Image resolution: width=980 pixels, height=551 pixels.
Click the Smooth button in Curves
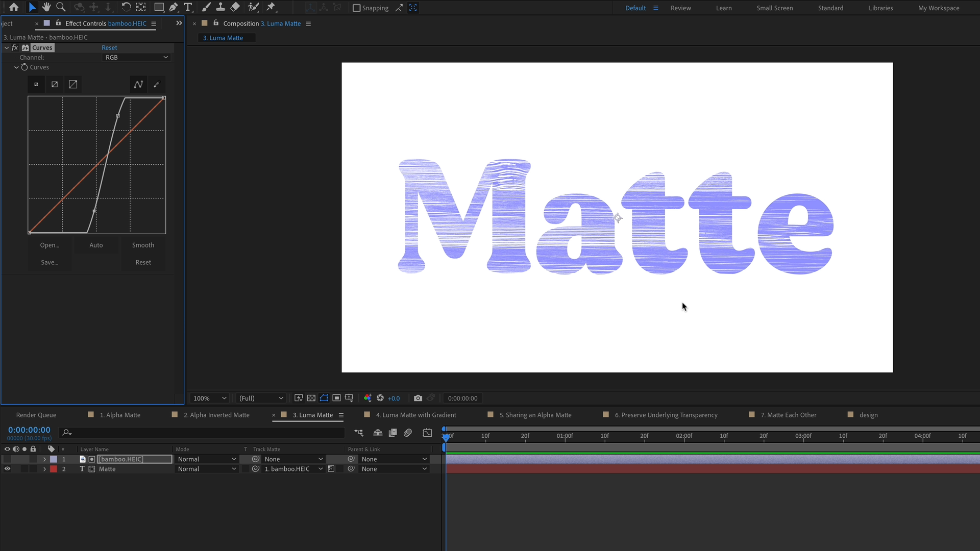click(x=143, y=245)
